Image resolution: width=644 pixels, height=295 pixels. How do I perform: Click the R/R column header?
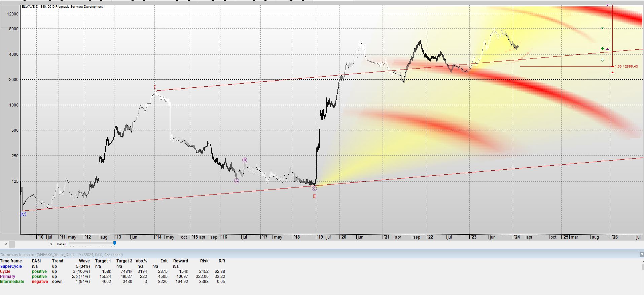(x=222, y=261)
